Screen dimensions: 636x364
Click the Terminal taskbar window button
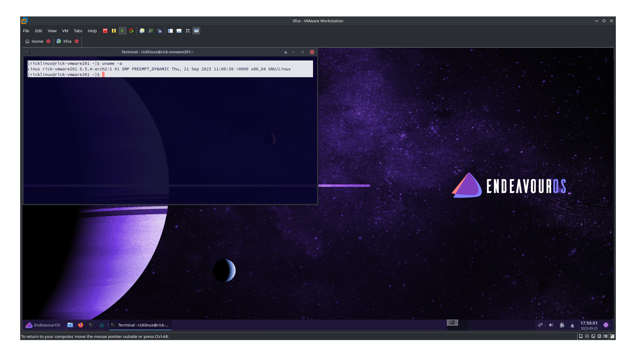[x=140, y=325]
